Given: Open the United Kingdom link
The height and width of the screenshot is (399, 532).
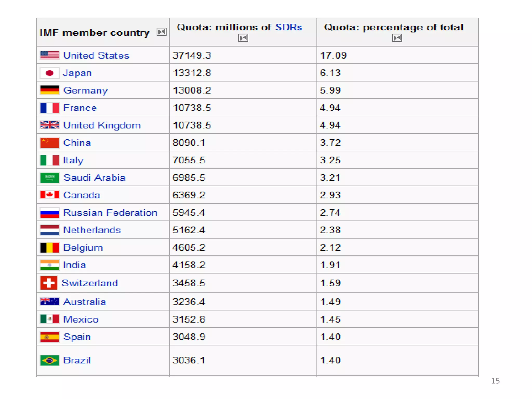Looking at the screenshot, I should pyautogui.click(x=102, y=125).
